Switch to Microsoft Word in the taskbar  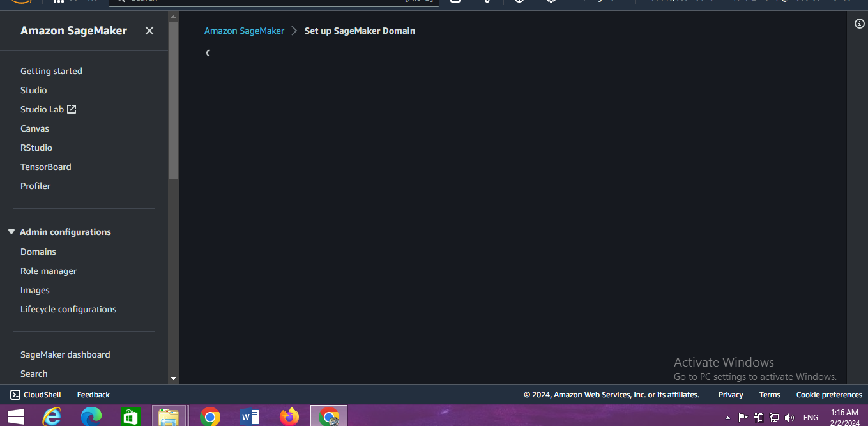tap(249, 417)
